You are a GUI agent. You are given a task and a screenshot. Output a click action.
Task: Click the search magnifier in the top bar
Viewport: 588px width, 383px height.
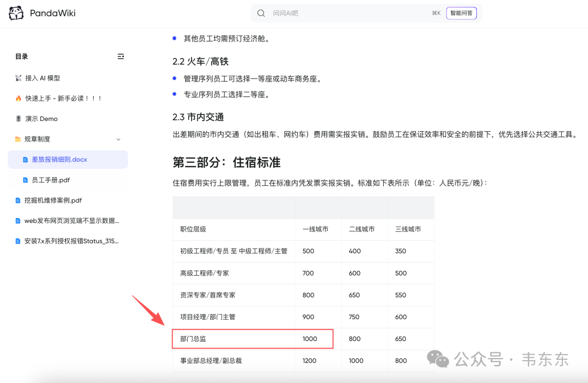pos(261,13)
